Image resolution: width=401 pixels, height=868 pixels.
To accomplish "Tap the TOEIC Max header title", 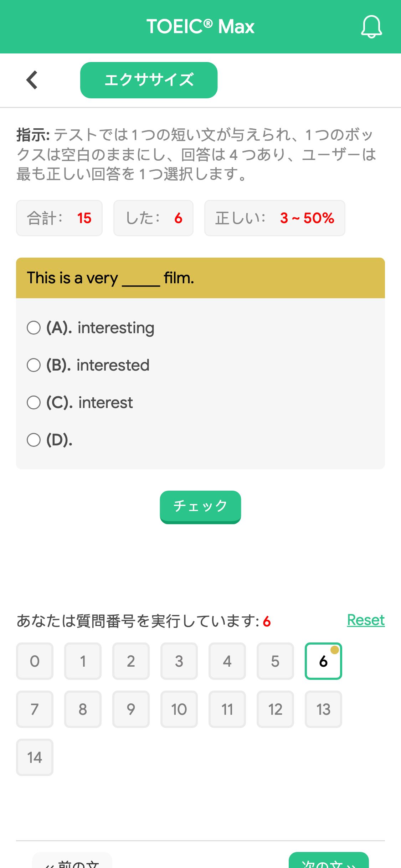I will pyautogui.click(x=200, y=27).
